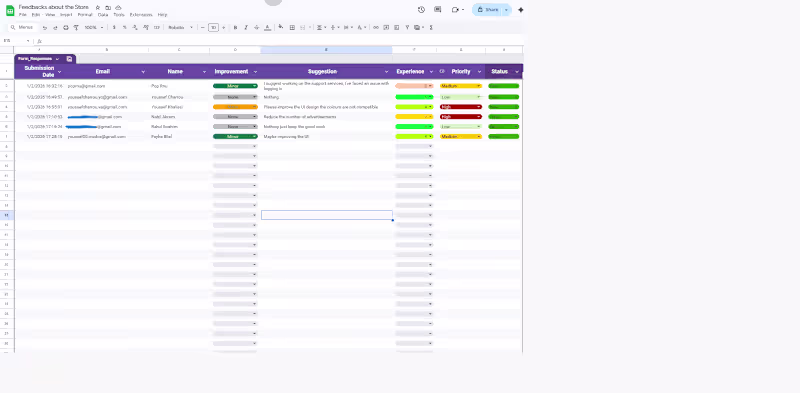Toggle Strikethrough formatting
This screenshot has height=393, width=800.
click(257, 28)
